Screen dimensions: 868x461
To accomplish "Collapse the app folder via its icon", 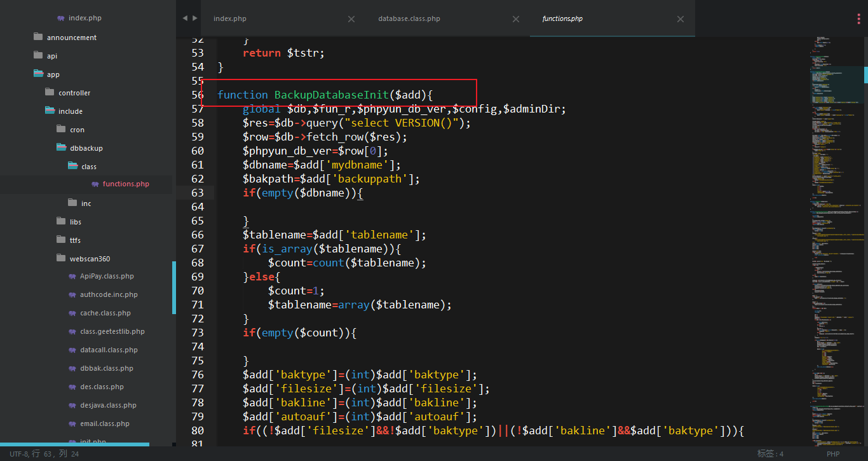I will (x=38, y=74).
